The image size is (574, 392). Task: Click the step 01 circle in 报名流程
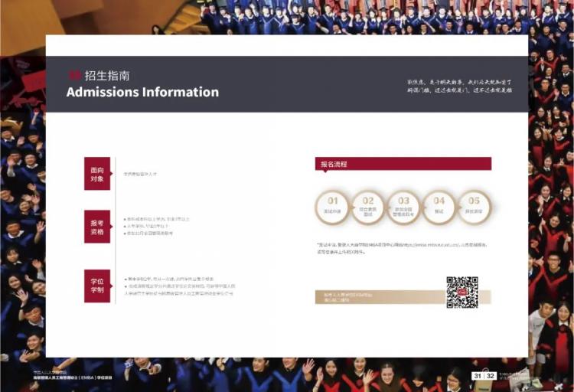pos(332,207)
